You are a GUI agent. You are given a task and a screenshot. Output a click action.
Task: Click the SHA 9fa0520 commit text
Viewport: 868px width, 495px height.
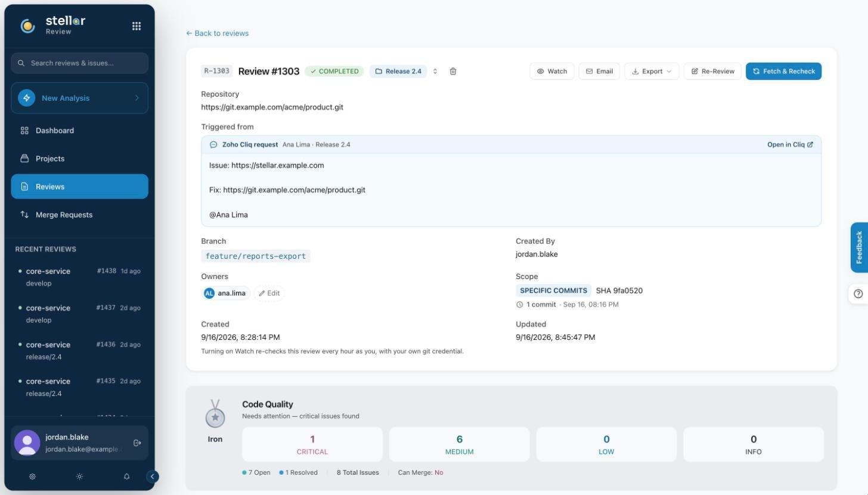[x=619, y=291]
